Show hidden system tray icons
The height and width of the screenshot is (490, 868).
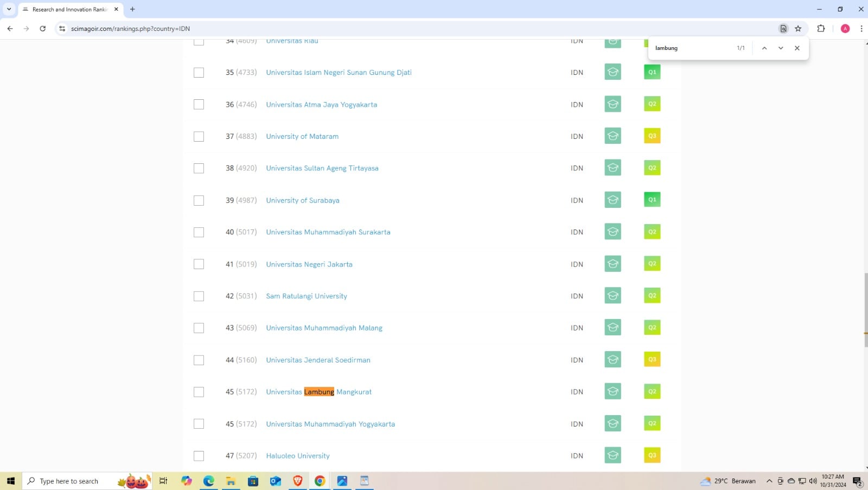click(x=769, y=481)
